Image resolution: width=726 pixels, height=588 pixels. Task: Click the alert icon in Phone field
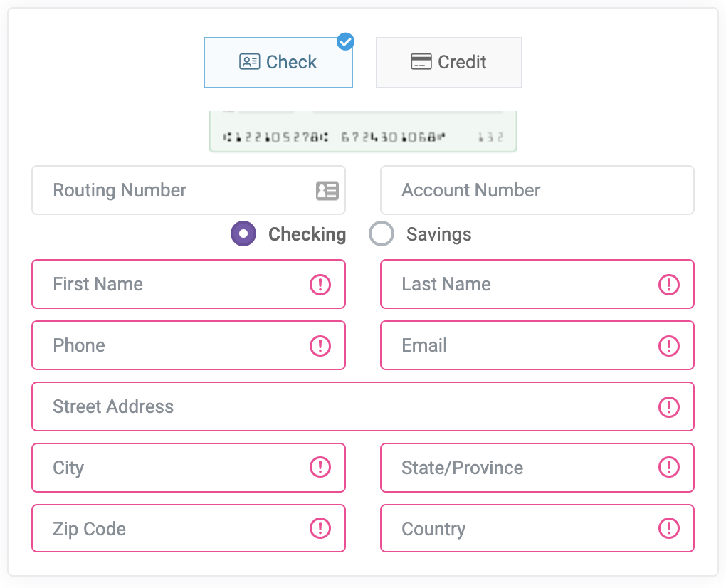[320, 345]
